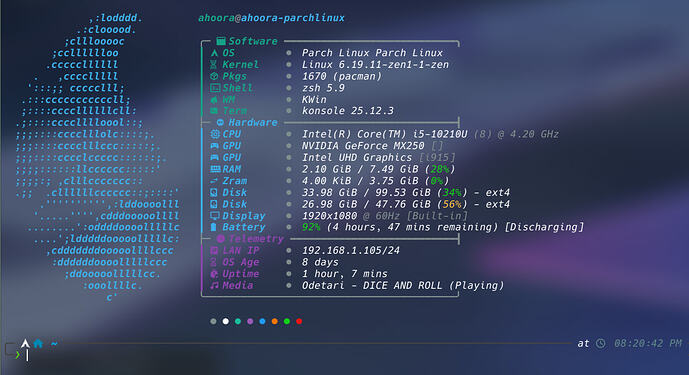Click the Battery icon

(213, 227)
